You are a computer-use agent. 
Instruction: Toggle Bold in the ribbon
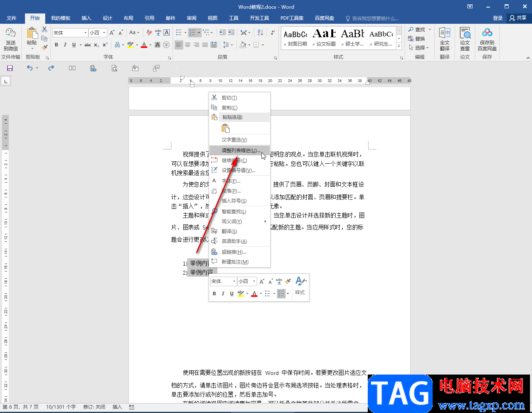click(x=56, y=45)
